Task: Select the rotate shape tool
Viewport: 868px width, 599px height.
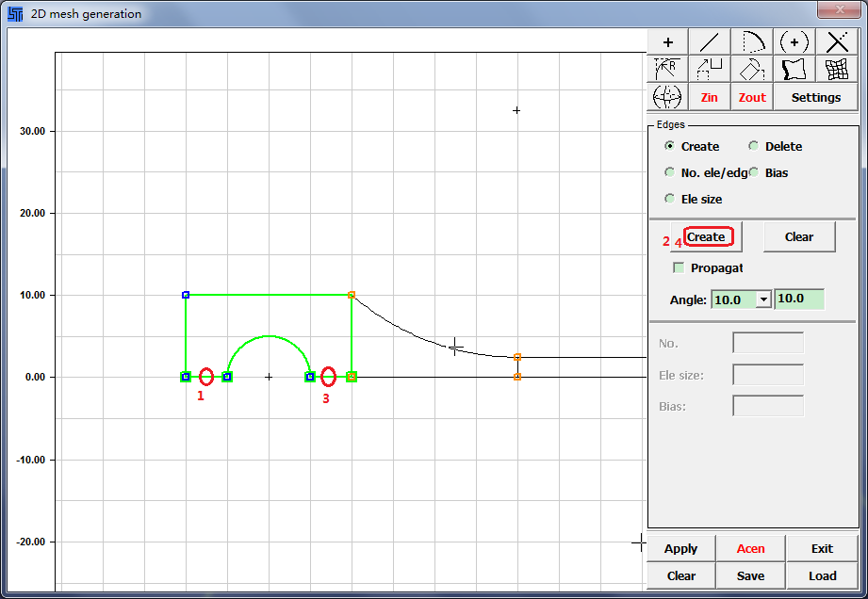Action: click(x=752, y=70)
